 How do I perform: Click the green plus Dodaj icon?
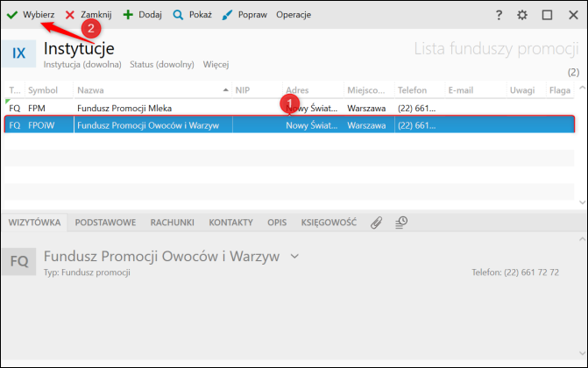click(128, 15)
